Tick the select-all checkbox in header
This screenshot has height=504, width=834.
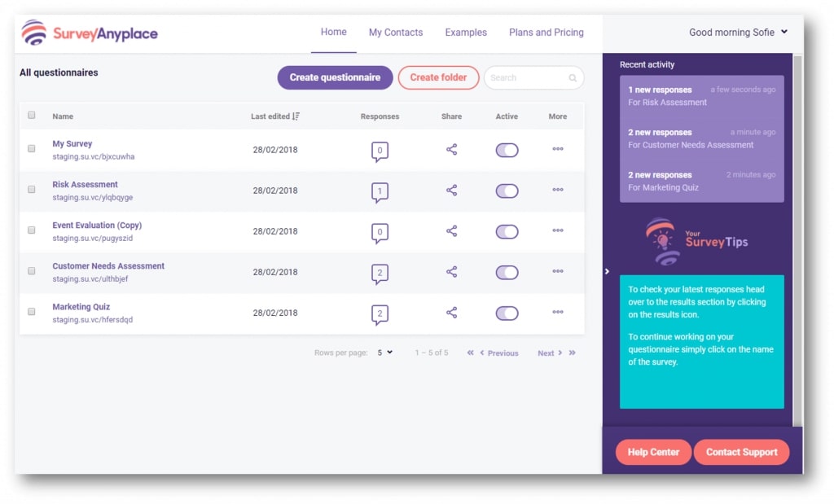(x=32, y=116)
